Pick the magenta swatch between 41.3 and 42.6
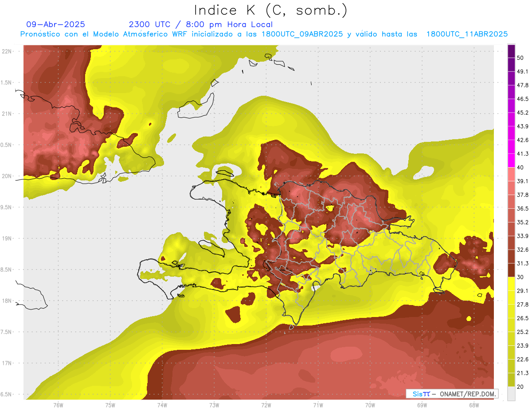Image resolution: width=532 pixels, height=411 pixels. [511, 147]
